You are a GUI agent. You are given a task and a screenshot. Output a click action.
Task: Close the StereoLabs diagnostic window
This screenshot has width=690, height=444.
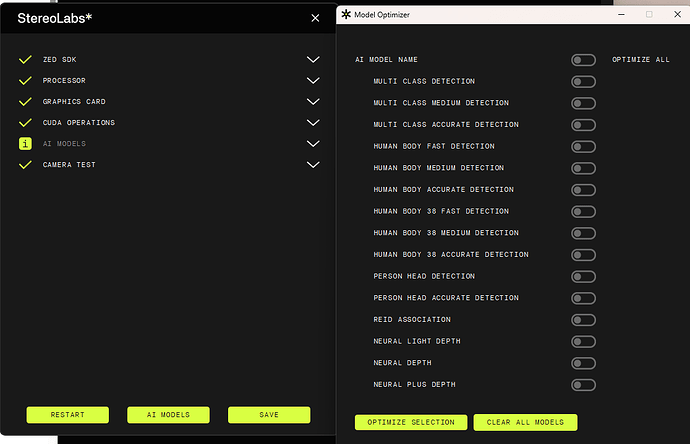(315, 18)
